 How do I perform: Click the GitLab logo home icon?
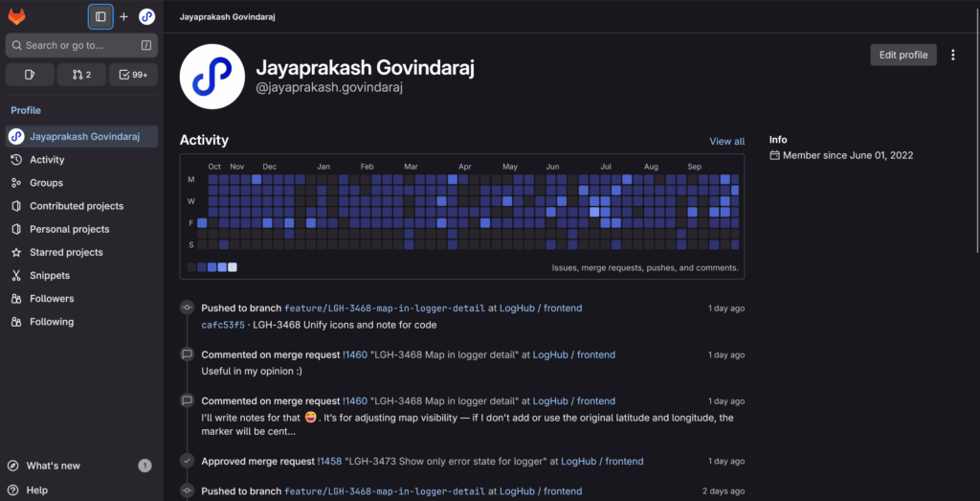click(x=17, y=16)
